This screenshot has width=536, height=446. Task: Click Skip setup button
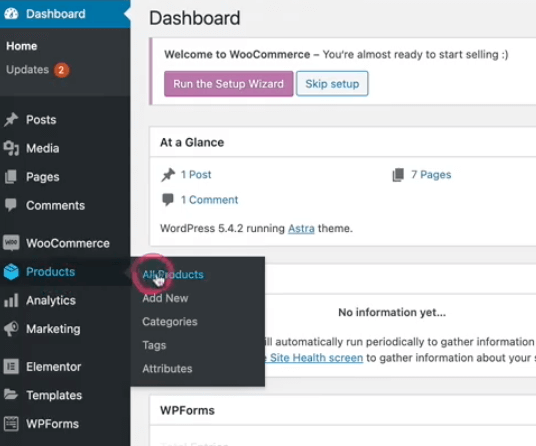pyautogui.click(x=332, y=84)
